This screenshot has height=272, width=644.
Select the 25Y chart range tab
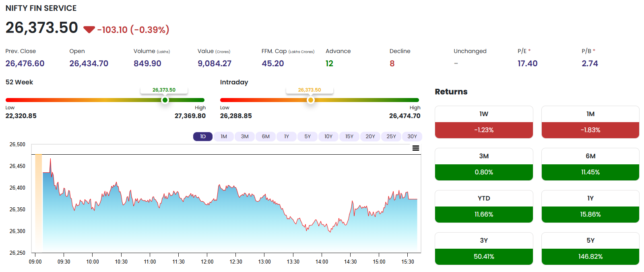391,137
